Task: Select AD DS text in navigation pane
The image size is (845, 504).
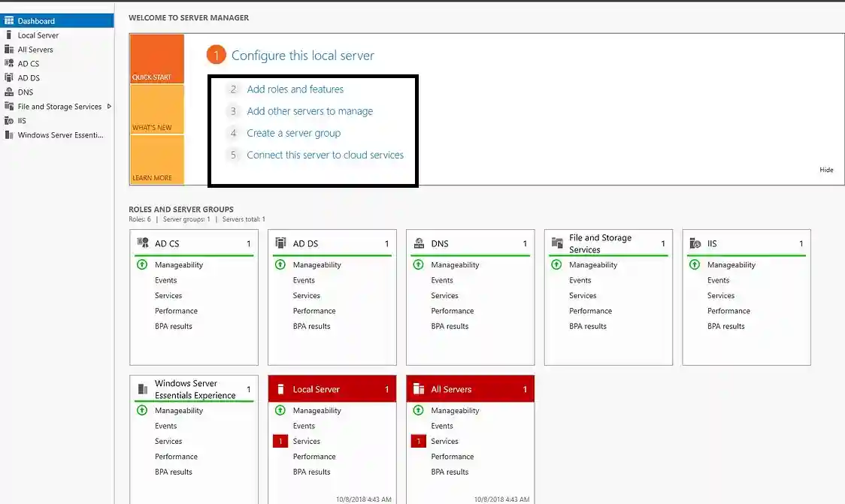Action: [x=29, y=77]
